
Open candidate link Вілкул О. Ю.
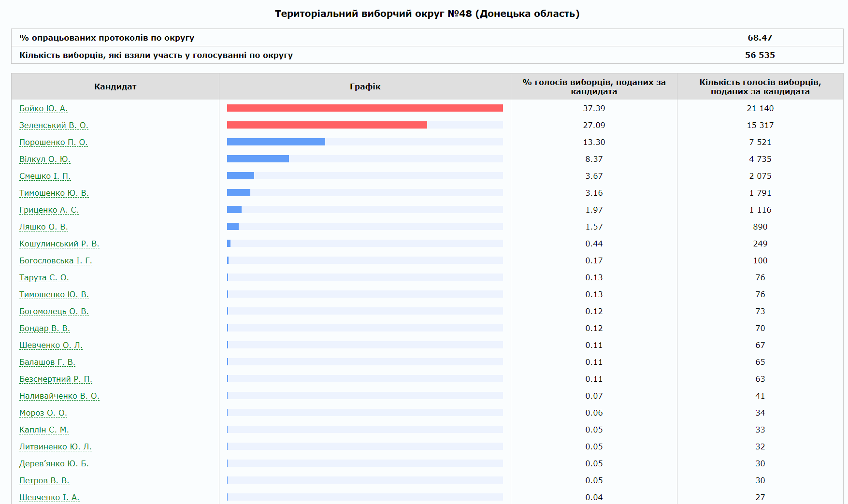[x=45, y=159]
